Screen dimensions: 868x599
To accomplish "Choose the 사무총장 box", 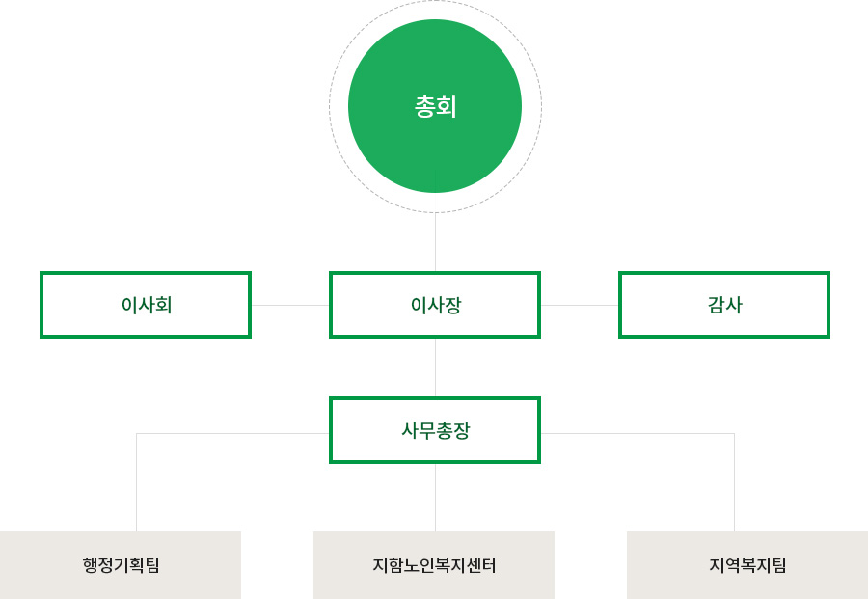I will (435, 430).
